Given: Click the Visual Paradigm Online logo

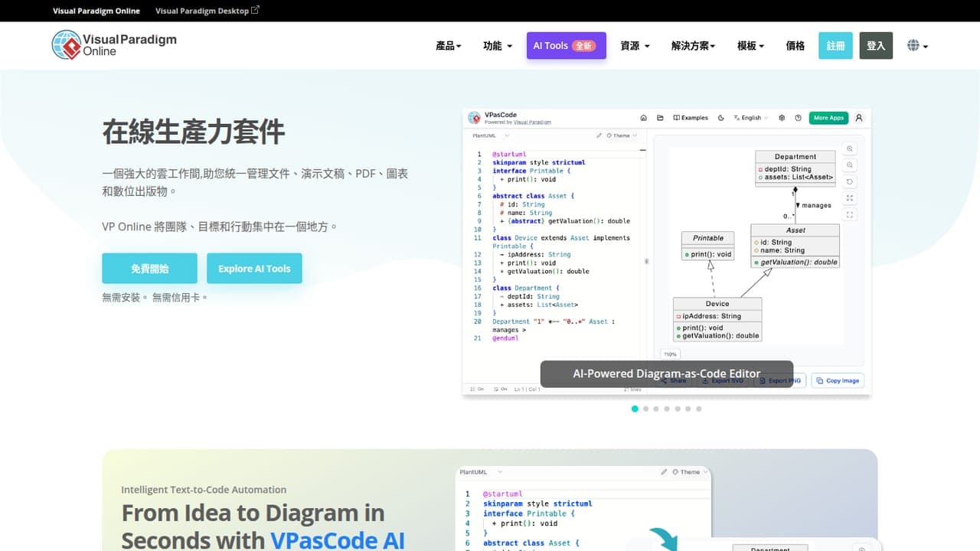Looking at the screenshot, I should (114, 44).
